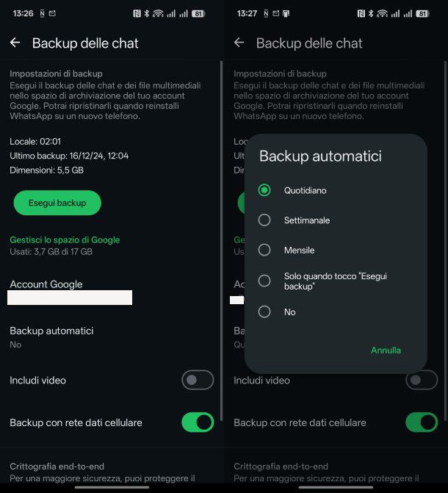Image resolution: width=448 pixels, height=493 pixels.
Task: Dismiss dialog with Annulla
Action: point(386,350)
